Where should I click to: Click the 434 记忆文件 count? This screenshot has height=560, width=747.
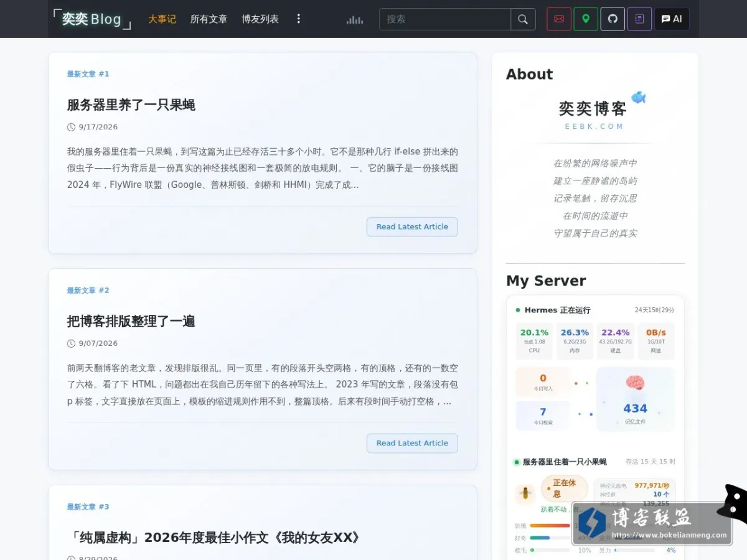[x=635, y=413]
